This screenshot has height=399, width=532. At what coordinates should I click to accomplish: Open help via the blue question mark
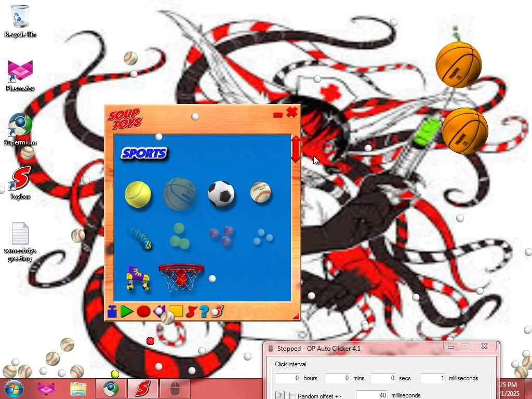[x=204, y=312]
